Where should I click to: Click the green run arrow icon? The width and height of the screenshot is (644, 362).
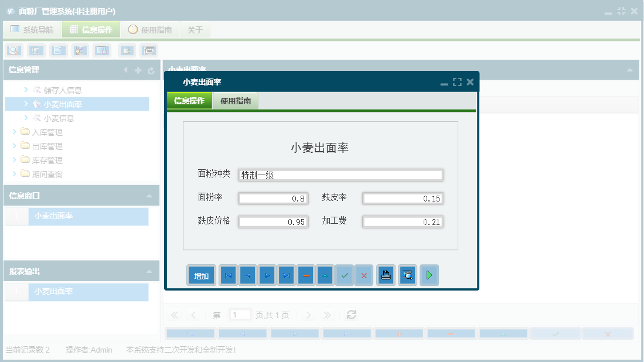point(429,275)
